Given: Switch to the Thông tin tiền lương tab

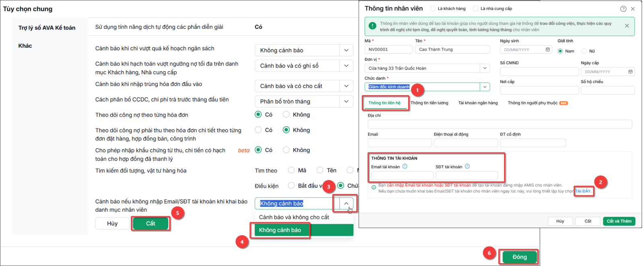Looking at the screenshot, I should point(429,103).
